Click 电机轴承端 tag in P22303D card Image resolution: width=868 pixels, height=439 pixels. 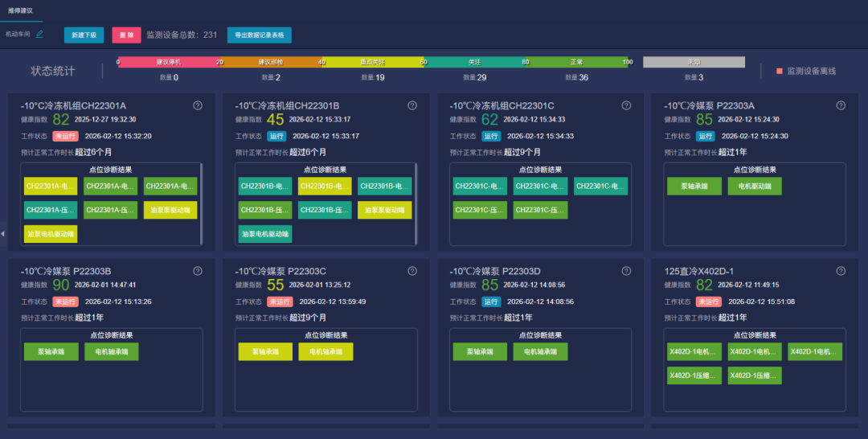coord(540,351)
